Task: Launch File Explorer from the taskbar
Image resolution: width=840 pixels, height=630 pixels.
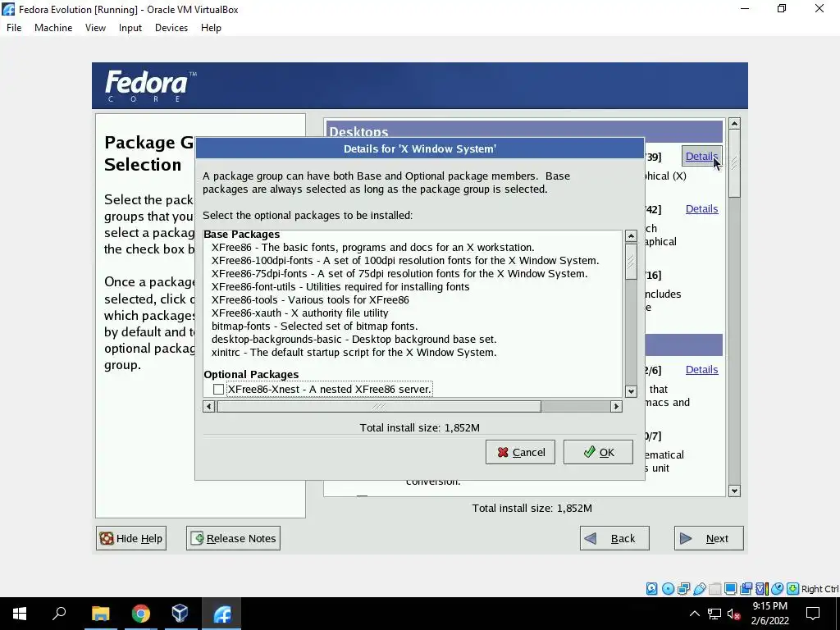Action: (101, 614)
